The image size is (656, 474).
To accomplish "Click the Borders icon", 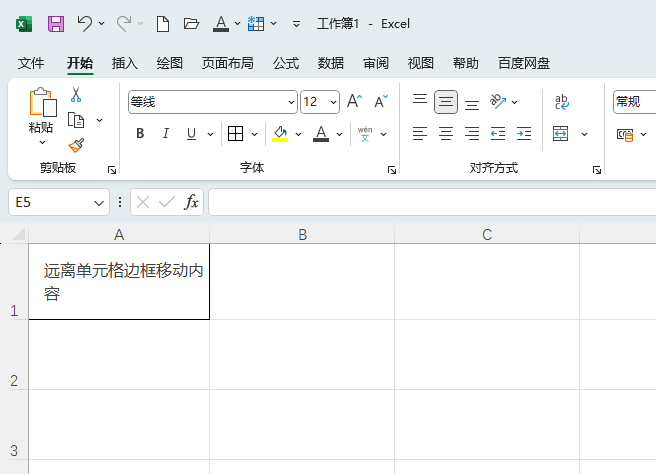I will (x=236, y=134).
